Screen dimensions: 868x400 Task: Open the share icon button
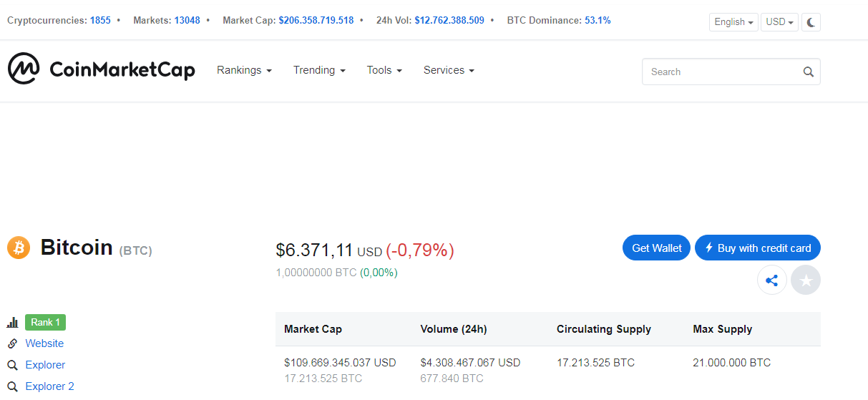click(771, 281)
